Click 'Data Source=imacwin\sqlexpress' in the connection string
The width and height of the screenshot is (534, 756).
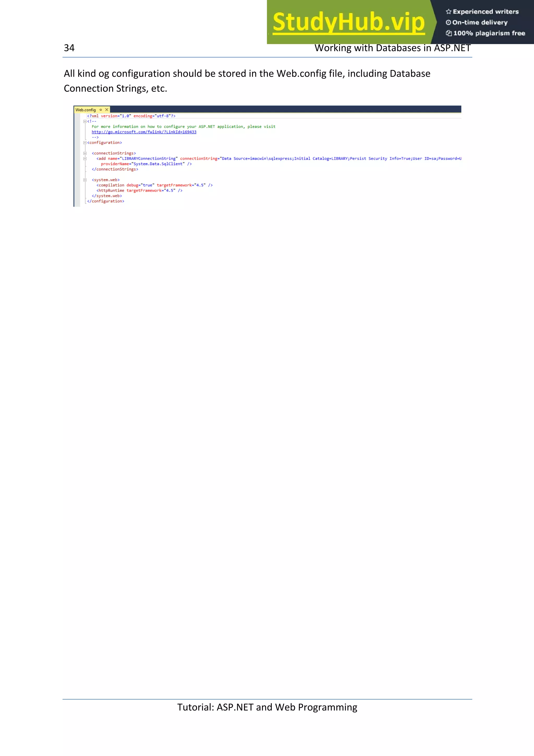pyautogui.click(x=257, y=159)
